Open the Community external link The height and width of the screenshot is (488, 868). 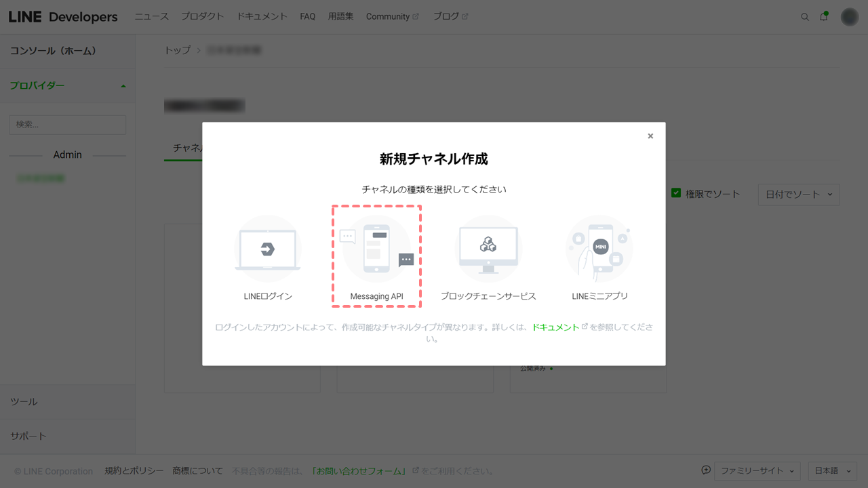tap(392, 16)
